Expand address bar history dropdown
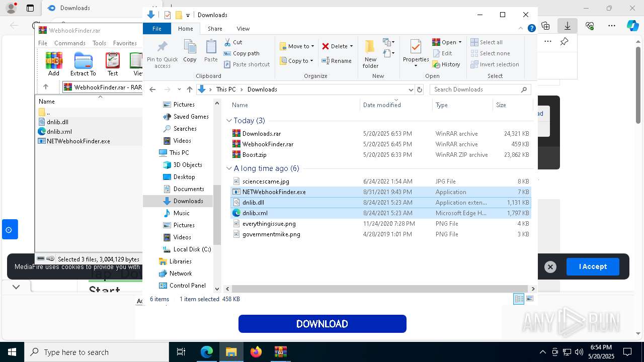This screenshot has width=644, height=362. click(411, 89)
